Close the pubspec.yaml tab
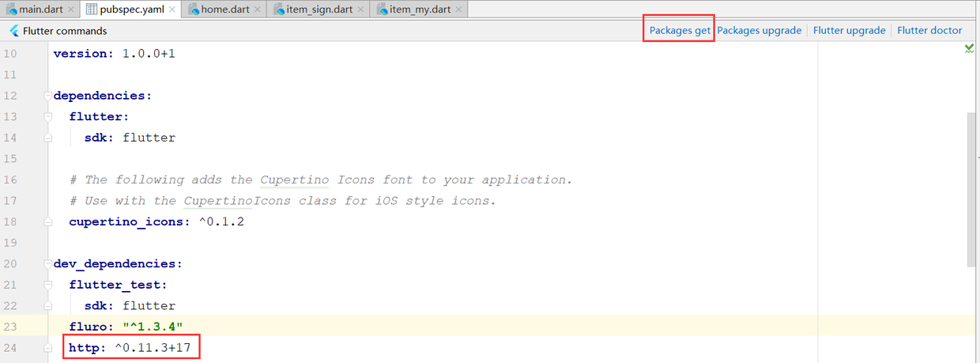Viewport: 980px width, 363px height. coord(172,10)
